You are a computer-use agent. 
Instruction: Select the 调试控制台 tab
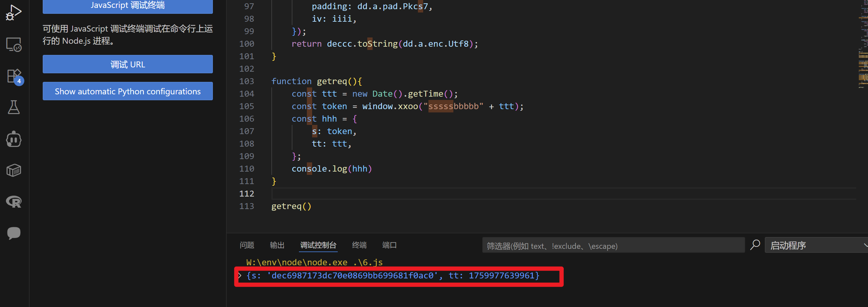(318, 245)
